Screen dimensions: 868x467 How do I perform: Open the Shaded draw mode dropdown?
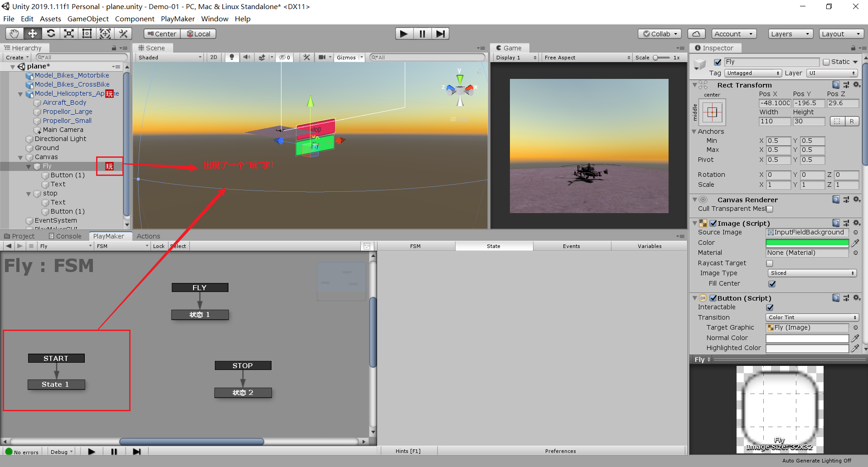[169, 57]
